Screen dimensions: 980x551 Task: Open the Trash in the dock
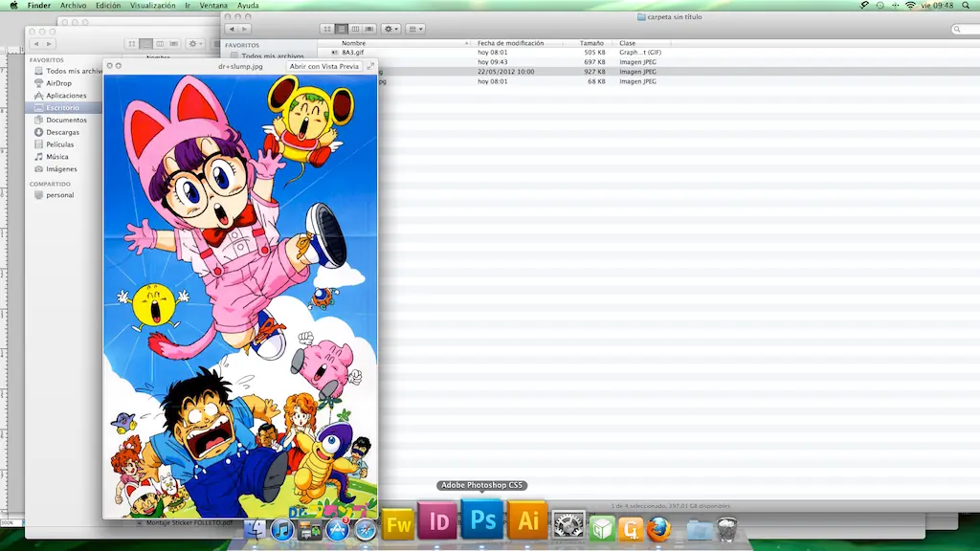727,530
